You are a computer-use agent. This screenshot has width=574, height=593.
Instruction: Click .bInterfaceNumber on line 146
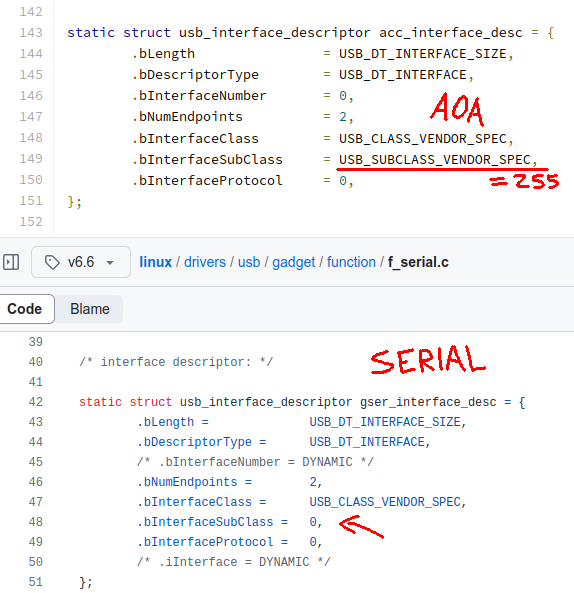click(x=199, y=96)
